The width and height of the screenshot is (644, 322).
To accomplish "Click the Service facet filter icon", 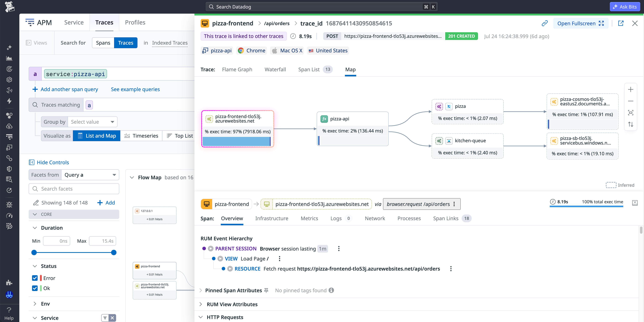I will pyautogui.click(x=105, y=318).
